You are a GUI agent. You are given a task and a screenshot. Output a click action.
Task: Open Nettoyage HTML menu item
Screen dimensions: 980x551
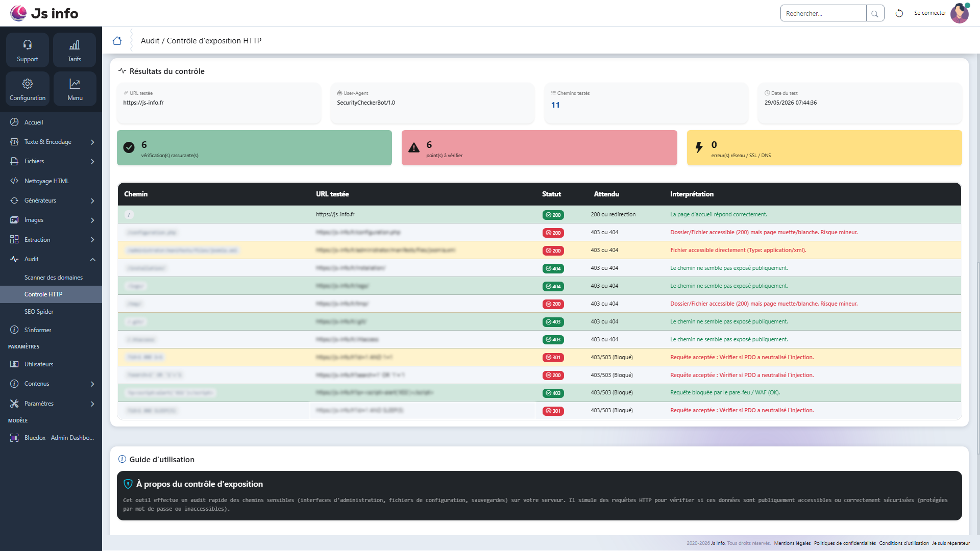click(46, 181)
